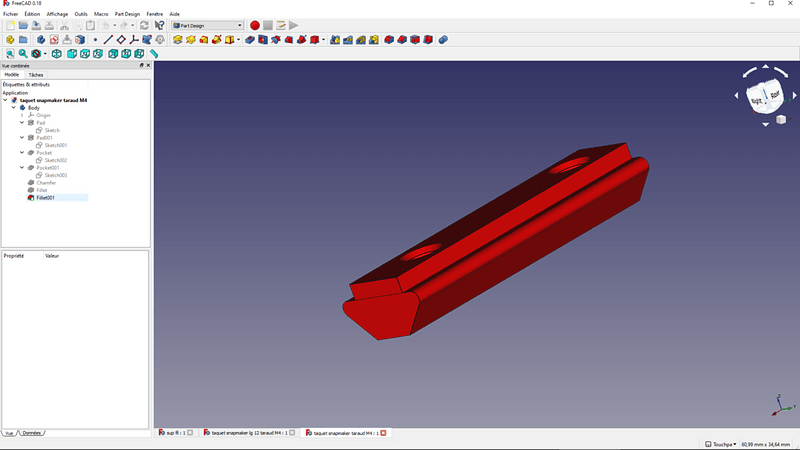
Task: Set isometric view
Action: tap(56, 54)
